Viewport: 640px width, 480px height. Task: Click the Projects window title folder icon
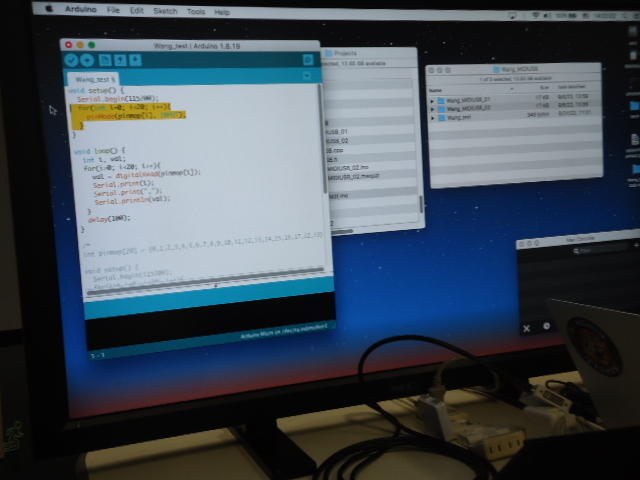tap(329, 53)
